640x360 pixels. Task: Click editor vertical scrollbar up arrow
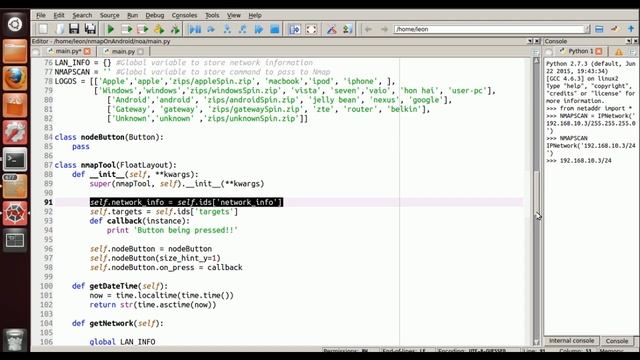tap(536, 61)
